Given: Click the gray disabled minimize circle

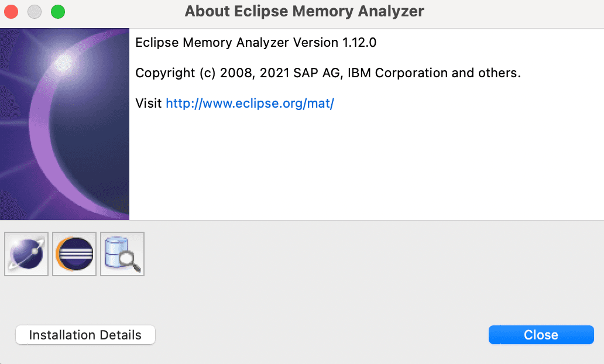Looking at the screenshot, I should [35, 12].
